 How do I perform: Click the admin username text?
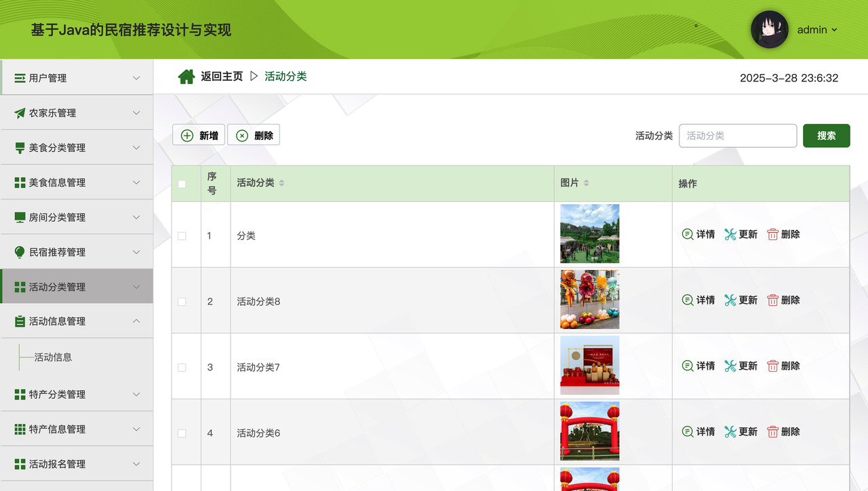(812, 30)
